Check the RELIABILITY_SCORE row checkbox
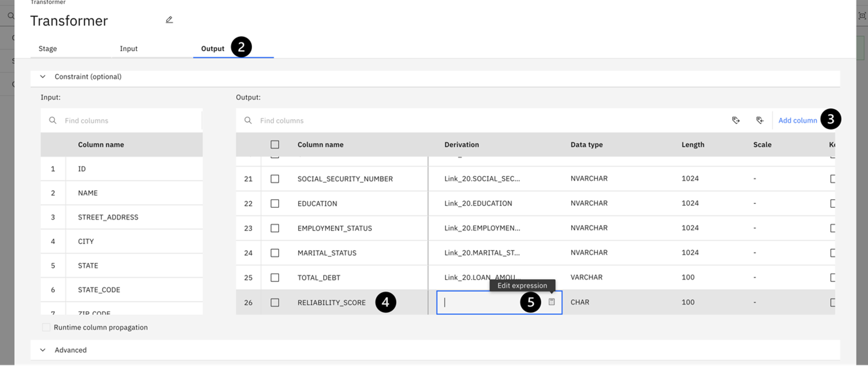This screenshot has width=868, height=366. pos(275,302)
